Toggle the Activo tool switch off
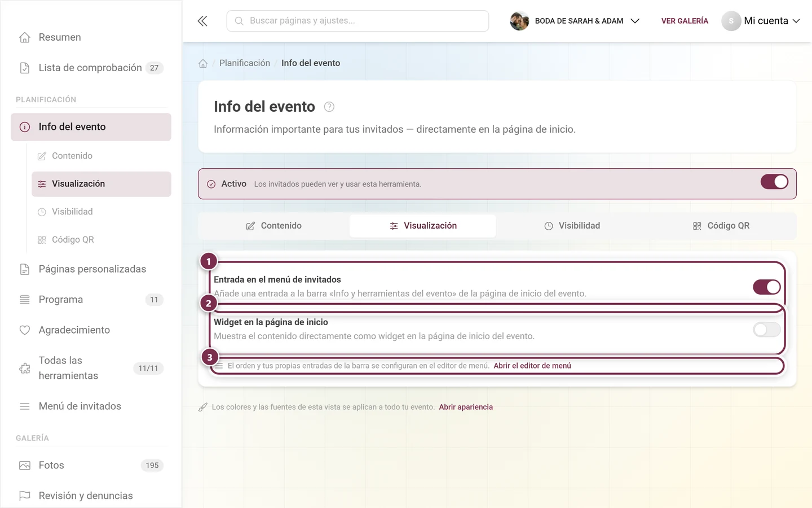Viewport: 812px width, 508px height. pyautogui.click(x=774, y=182)
